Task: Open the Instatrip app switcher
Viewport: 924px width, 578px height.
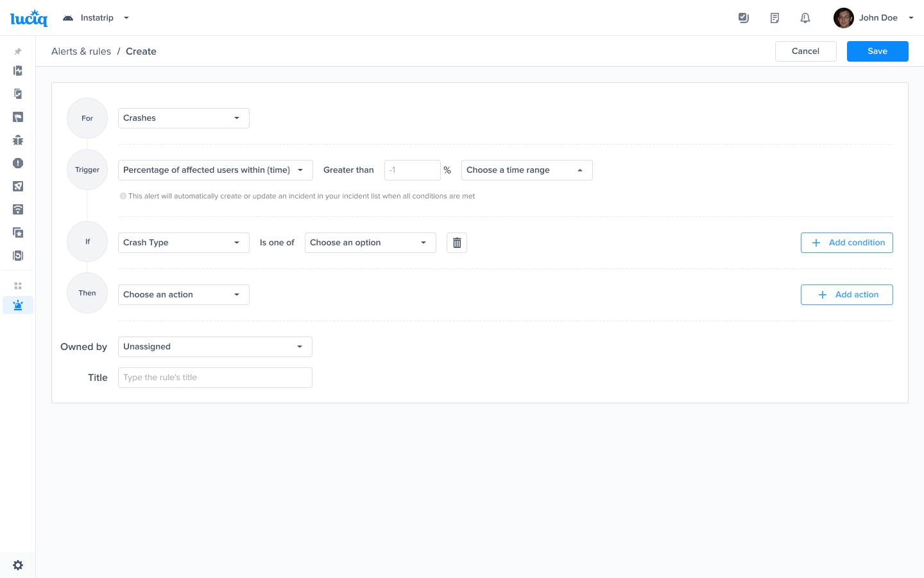Action: tap(96, 18)
